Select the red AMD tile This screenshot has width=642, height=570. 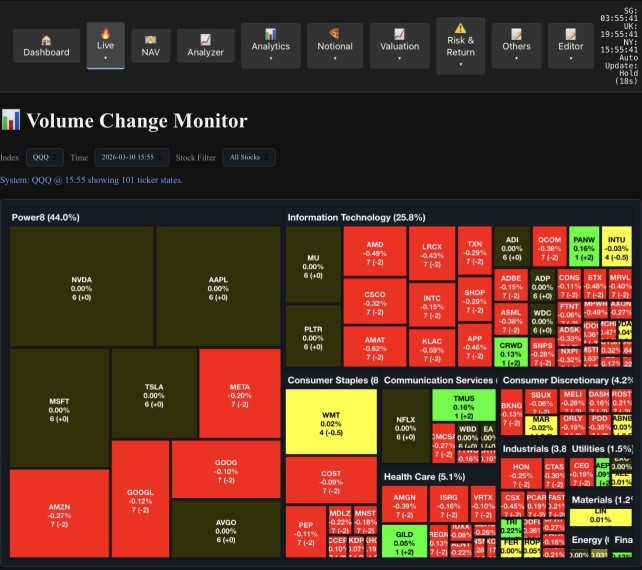[x=375, y=252]
